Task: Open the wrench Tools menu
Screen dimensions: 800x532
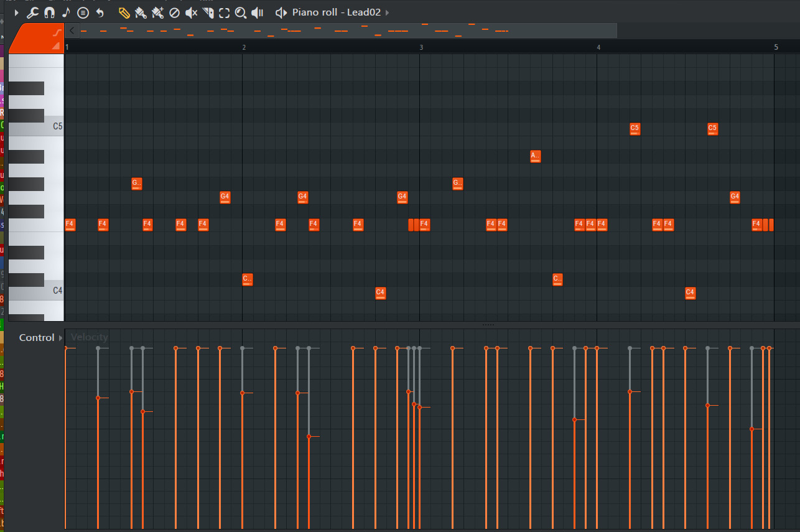Action: [33, 12]
